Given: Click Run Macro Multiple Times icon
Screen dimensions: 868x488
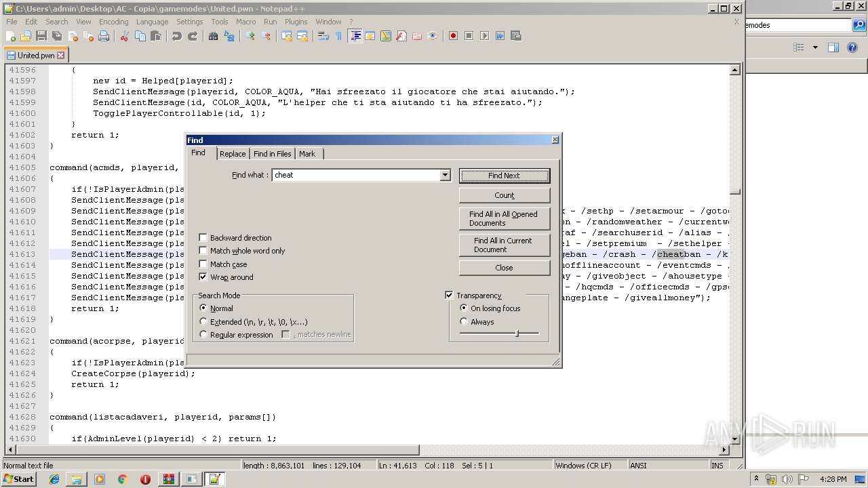Looking at the screenshot, I should tap(500, 36).
